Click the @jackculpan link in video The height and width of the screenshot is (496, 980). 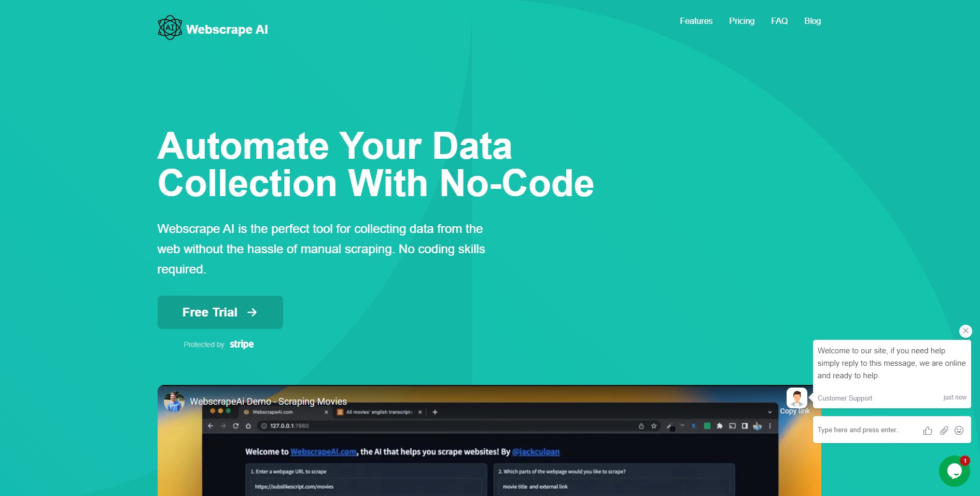(536, 452)
